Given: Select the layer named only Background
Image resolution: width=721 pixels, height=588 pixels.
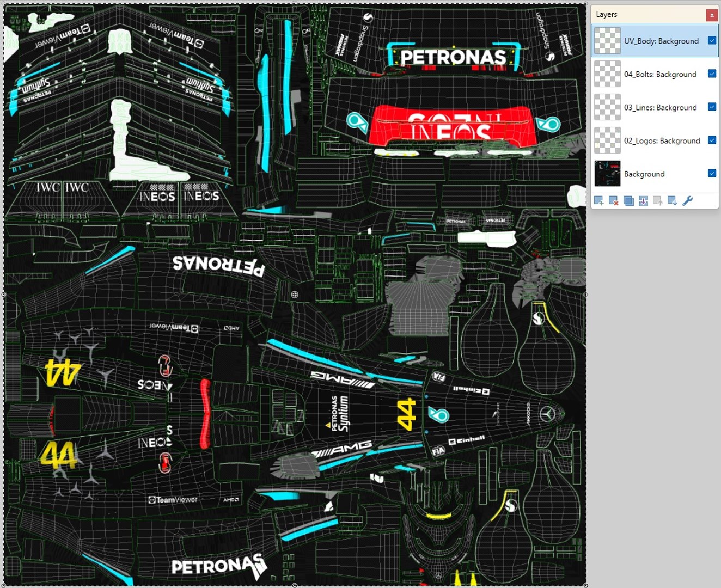Looking at the screenshot, I should pos(644,174).
